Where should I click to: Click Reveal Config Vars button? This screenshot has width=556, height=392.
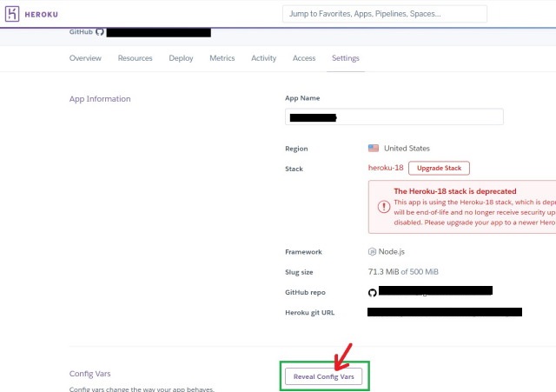pyautogui.click(x=324, y=376)
